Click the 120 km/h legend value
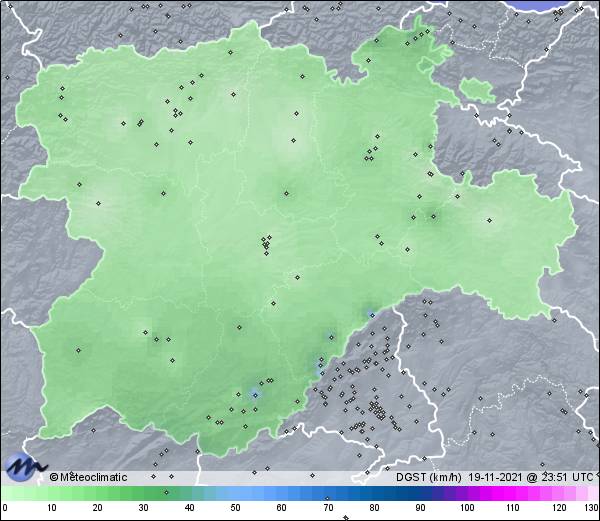The image size is (600, 521). [x=558, y=509]
